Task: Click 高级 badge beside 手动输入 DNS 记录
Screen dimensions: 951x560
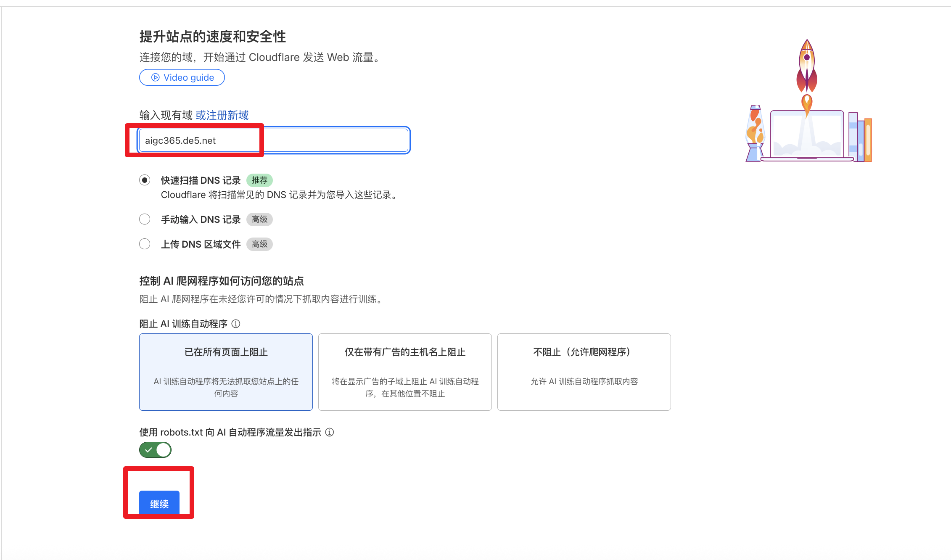Action: (259, 219)
